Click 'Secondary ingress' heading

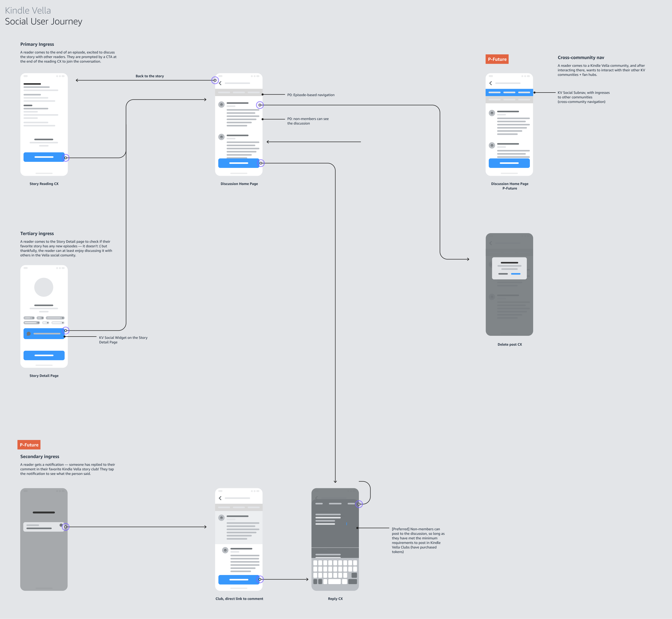coord(40,457)
